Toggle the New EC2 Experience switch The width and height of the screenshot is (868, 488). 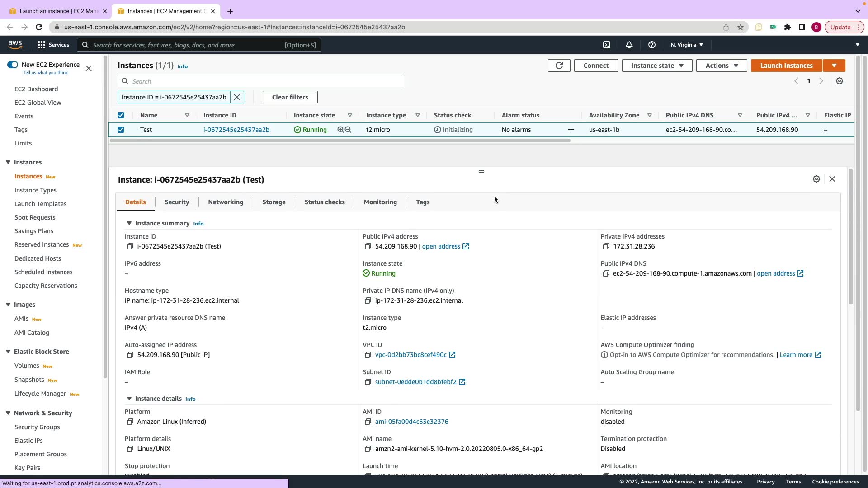(13, 65)
